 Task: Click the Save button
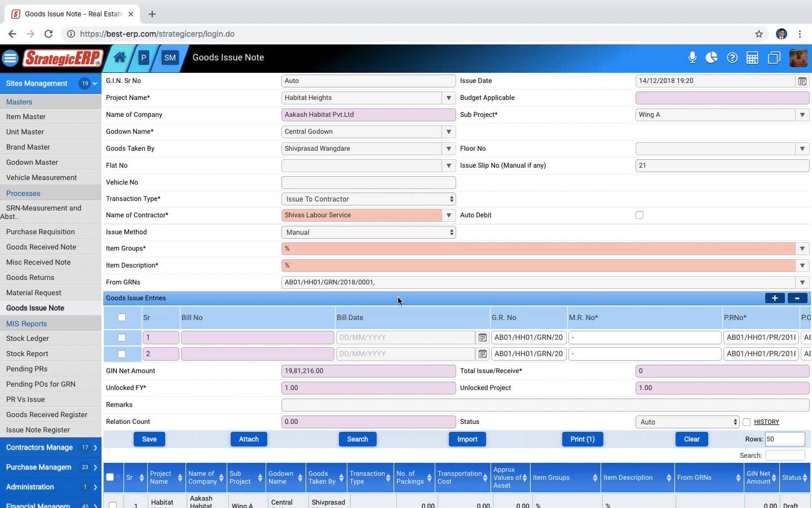[149, 439]
